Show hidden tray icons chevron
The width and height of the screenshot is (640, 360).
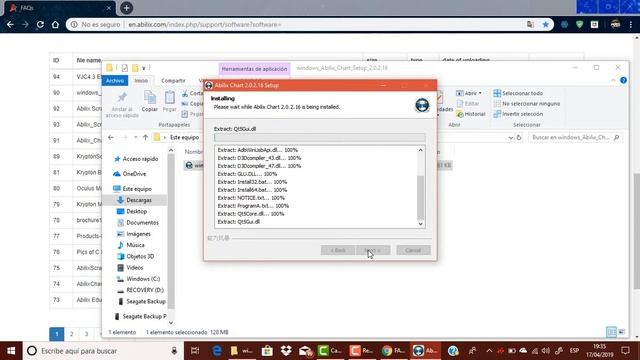(489, 351)
